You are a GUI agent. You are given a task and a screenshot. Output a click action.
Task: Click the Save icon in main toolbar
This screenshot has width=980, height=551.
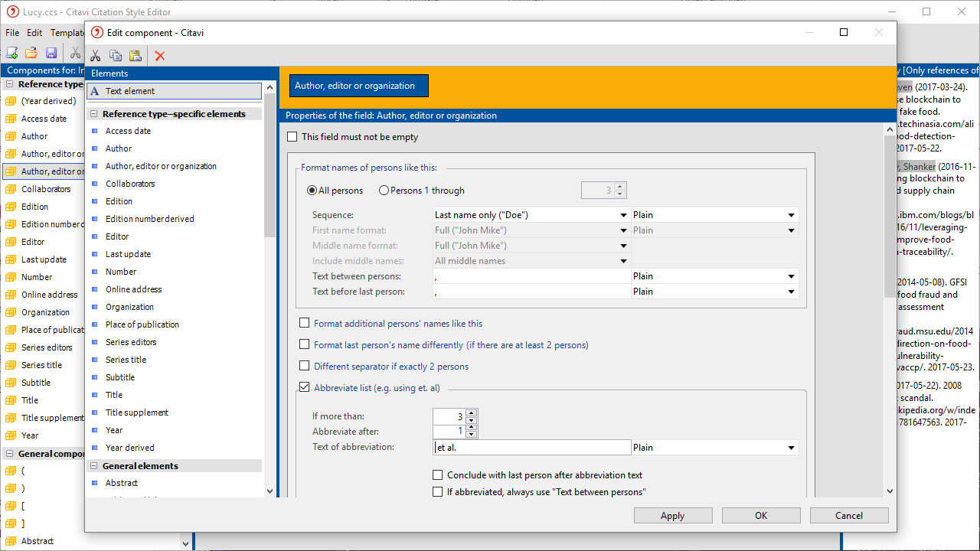51,53
